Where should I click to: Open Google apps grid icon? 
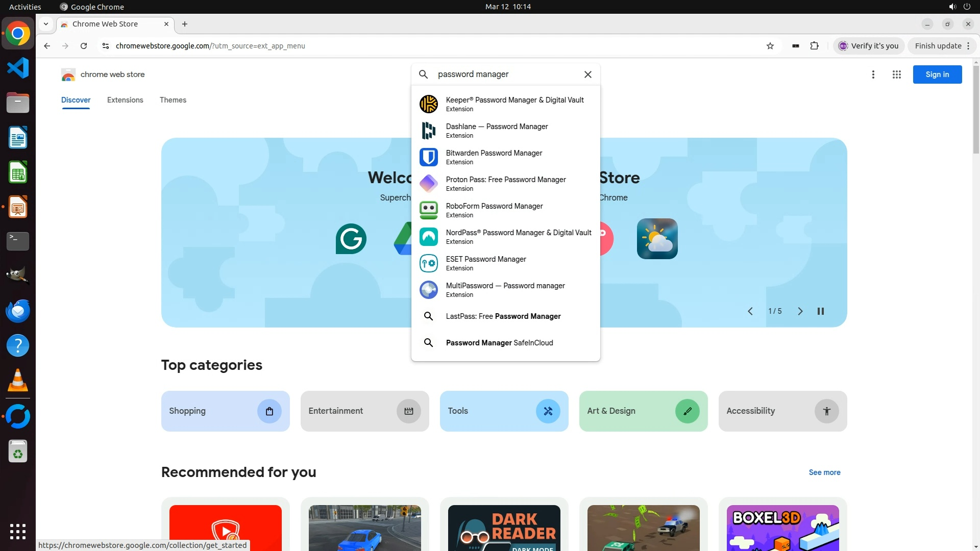[x=897, y=74]
